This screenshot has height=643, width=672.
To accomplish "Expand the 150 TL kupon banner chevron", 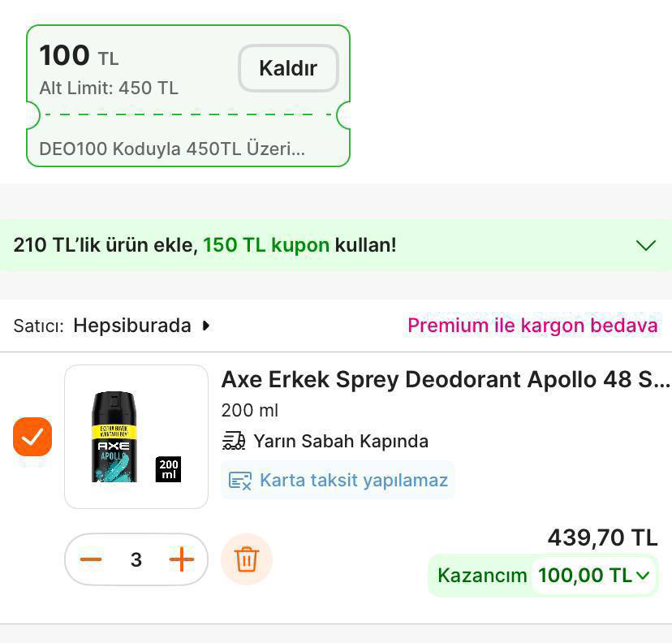I will [645, 245].
